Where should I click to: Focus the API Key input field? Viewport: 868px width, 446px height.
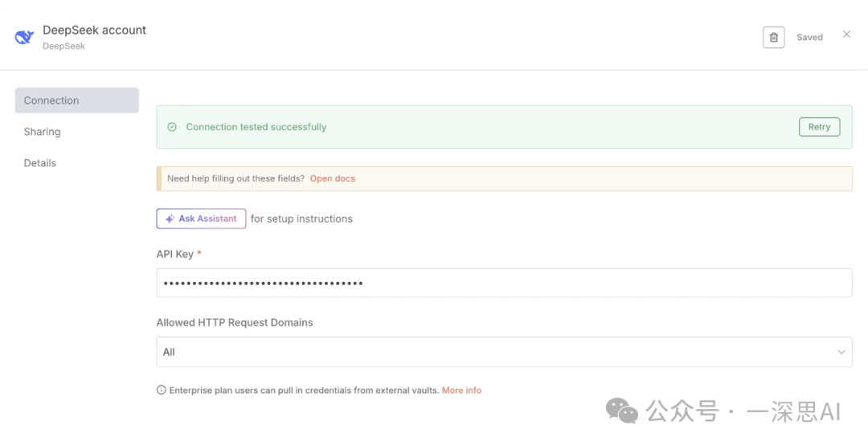point(503,283)
